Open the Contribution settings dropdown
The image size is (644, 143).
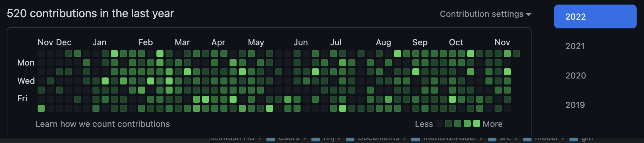click(485, 14)
